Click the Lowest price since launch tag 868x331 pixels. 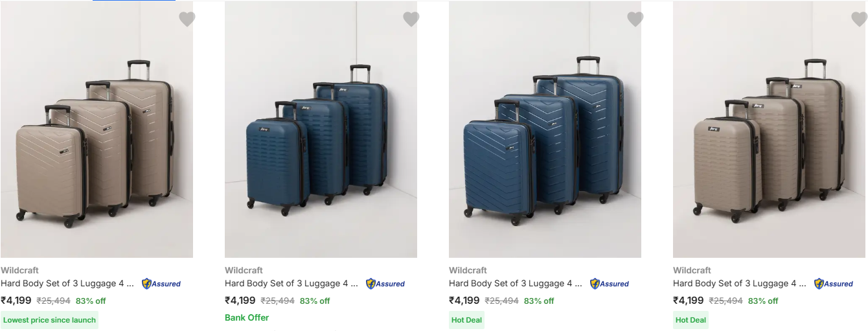coord(50,320)
